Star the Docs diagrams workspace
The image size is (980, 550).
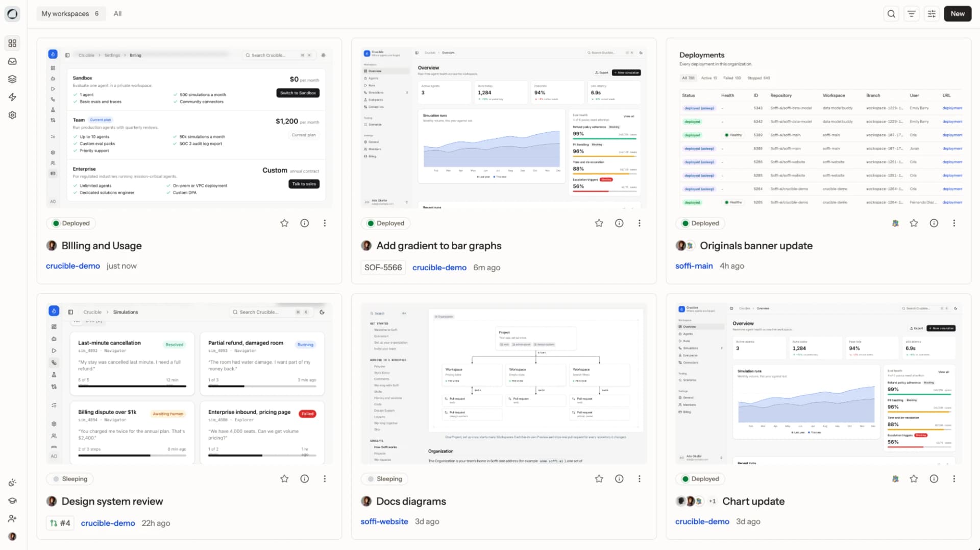[599, 479]
